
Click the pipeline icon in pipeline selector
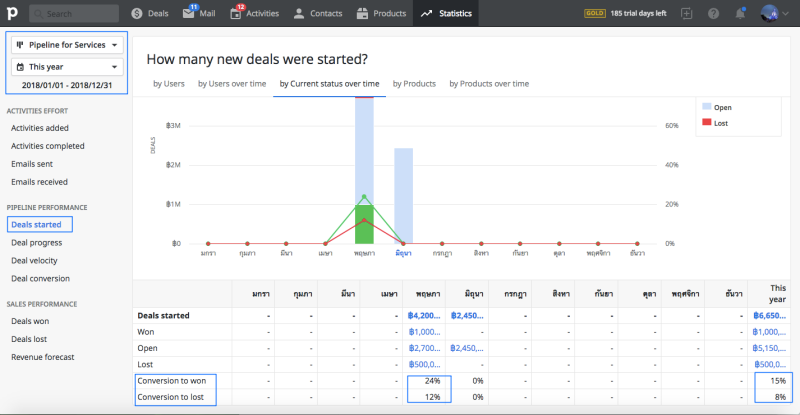[x=20, y=45]
